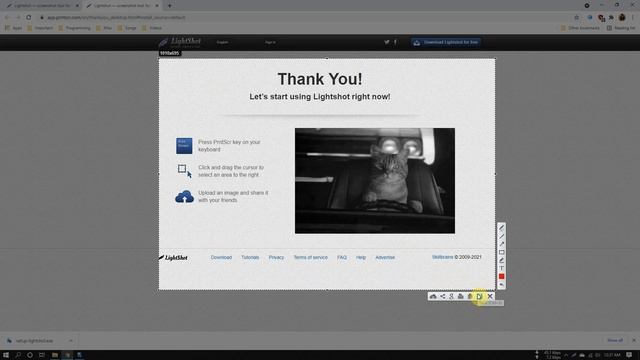Select the Arrow drawing tool
The image size is (640, 360).
tap(501, 244)
